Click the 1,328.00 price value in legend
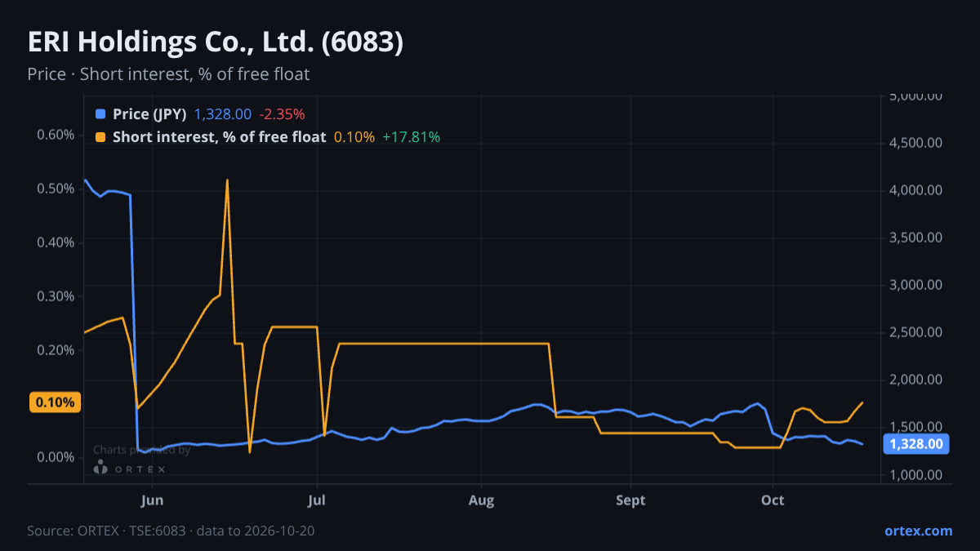980x551 pixels. 223,114
